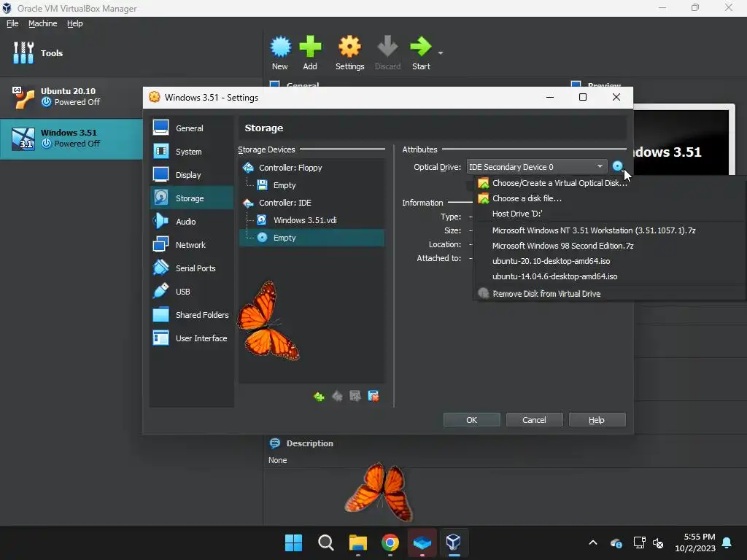Open Storage settings category

[192, 198]
